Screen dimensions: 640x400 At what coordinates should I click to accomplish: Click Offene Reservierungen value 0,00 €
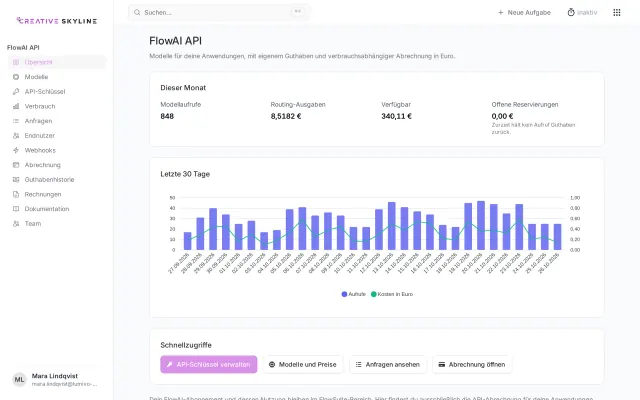(502, 116)
